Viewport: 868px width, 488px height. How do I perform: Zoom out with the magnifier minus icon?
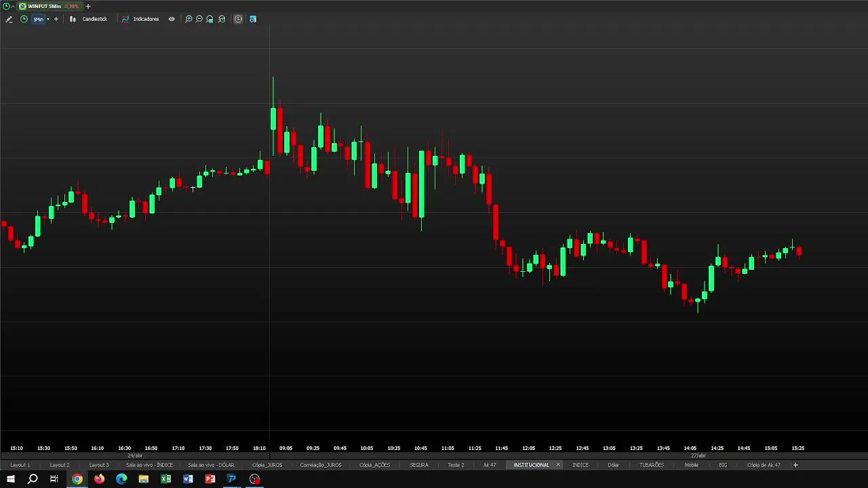coord(199,19)
